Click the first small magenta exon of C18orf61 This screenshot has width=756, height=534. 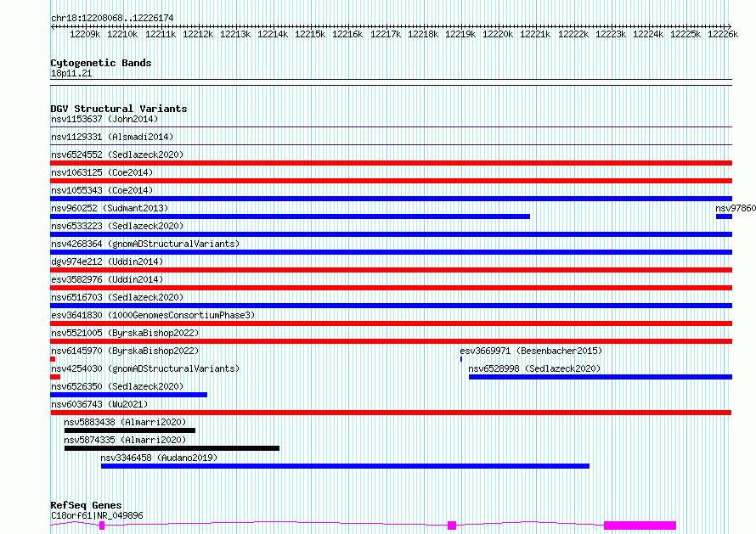(102, 526)
